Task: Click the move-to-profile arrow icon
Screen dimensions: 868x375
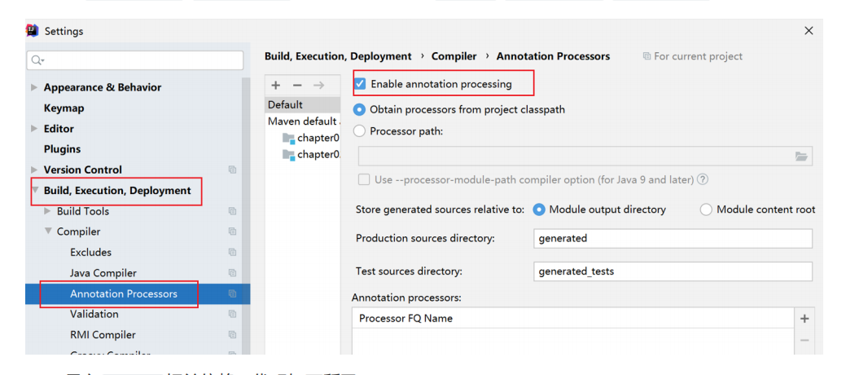Action: coord(319,85)
